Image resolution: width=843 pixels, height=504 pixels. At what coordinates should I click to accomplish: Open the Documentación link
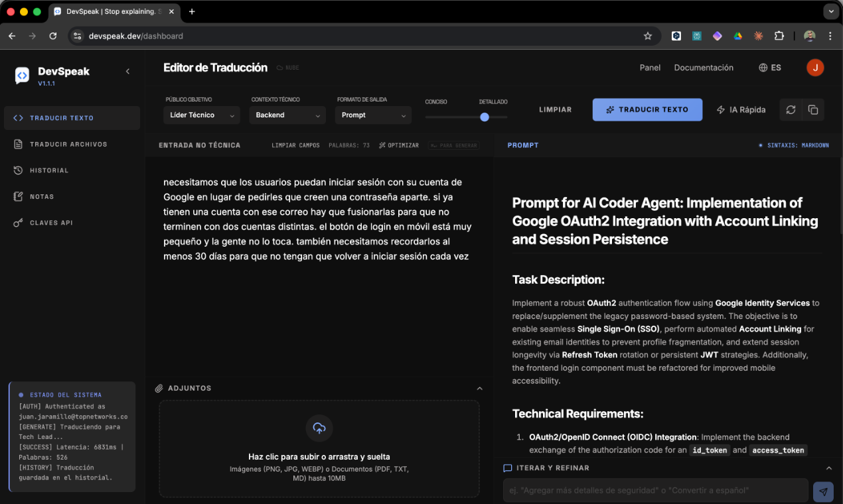(x=704, y=68)
